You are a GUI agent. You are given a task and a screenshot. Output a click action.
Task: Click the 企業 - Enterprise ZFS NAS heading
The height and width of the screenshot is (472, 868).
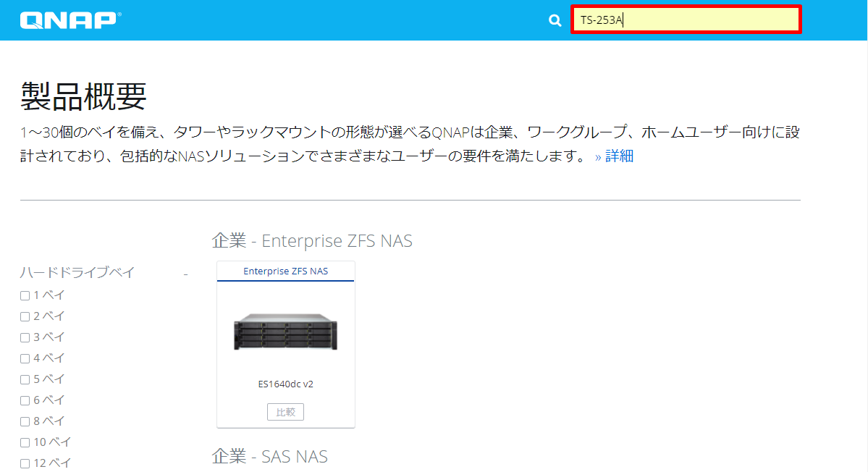312,241
